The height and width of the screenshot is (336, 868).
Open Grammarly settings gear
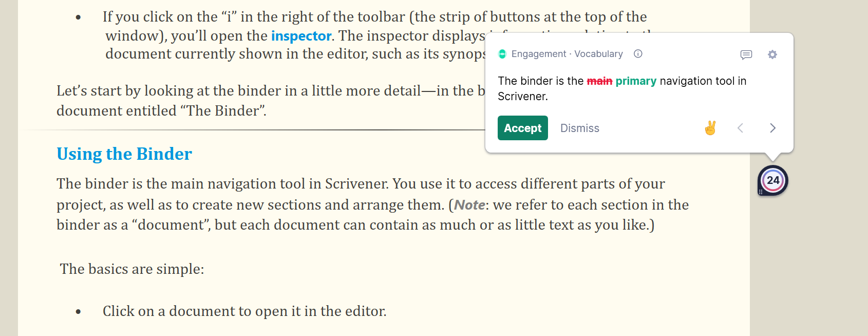click(772, 54)
